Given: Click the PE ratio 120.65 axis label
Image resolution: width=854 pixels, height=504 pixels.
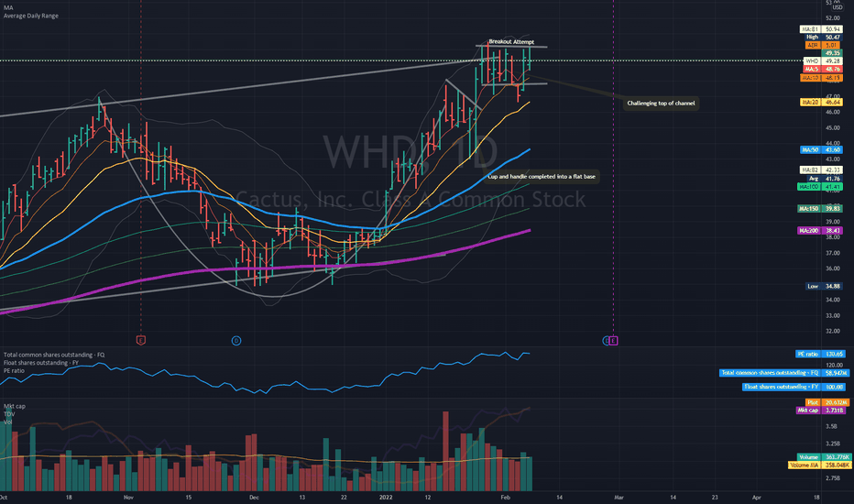Looking at the screenshot, I should (x=820, y=354).
